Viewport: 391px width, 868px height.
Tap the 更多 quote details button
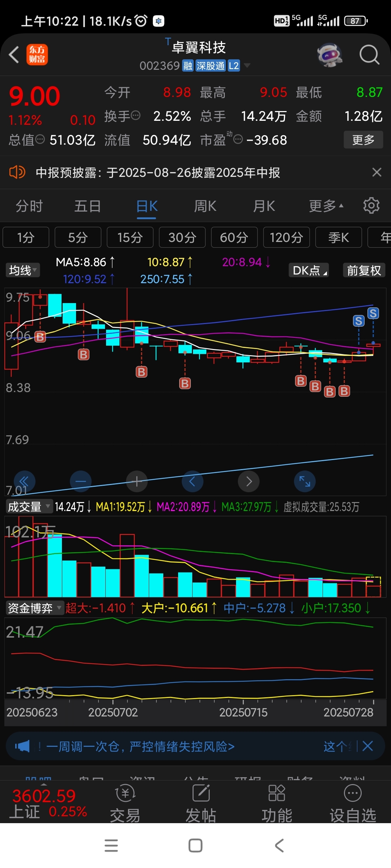click(363, 140)
